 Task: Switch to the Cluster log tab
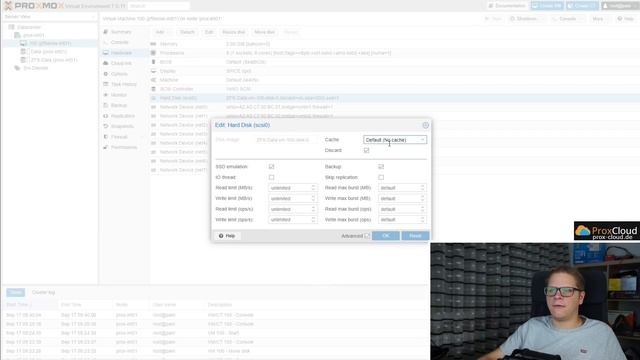pyautogui.click(x=43, y=293)
